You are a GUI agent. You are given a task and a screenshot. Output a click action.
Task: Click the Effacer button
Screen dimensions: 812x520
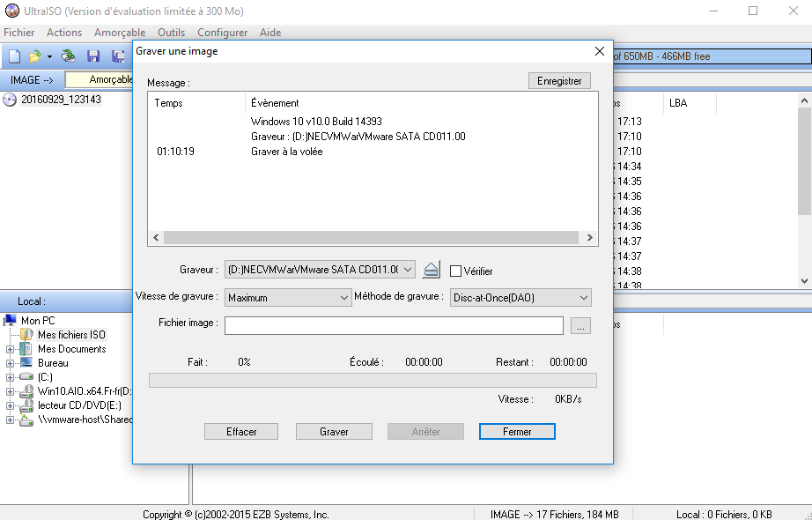(x=241, y=431)
